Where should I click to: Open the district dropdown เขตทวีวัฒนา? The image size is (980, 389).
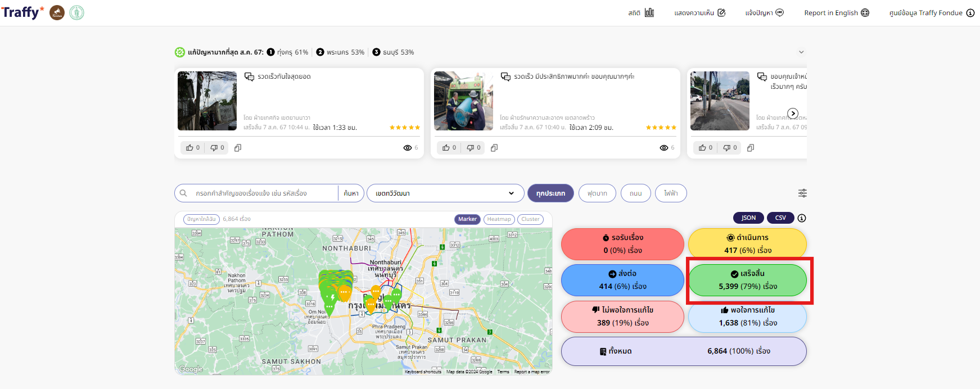445,193
